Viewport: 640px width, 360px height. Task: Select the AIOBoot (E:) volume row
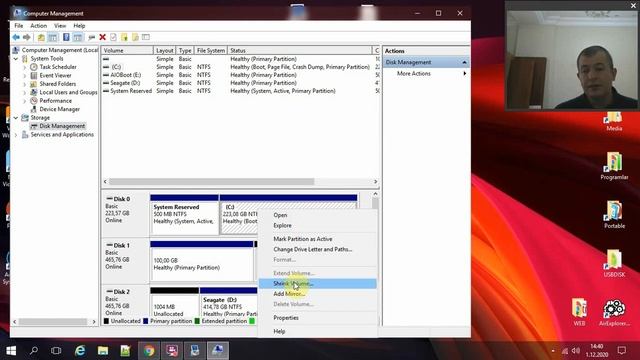tap(241, 75)
